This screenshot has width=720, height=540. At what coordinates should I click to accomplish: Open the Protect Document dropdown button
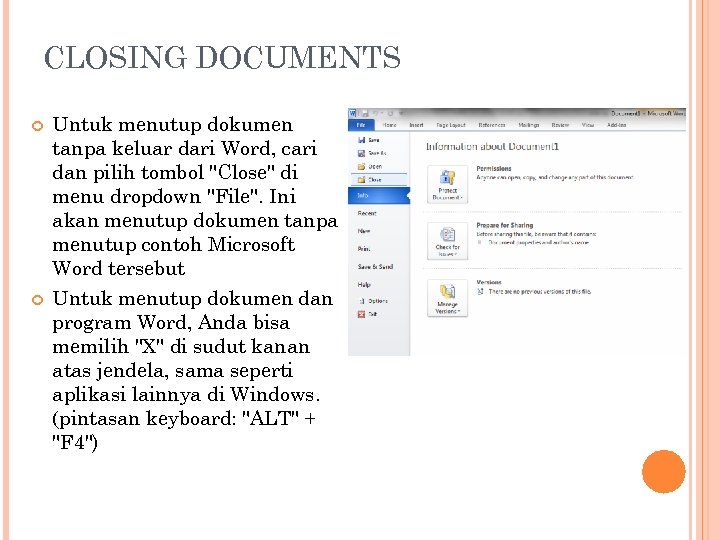pyautogui.click(x=447, y=184)
